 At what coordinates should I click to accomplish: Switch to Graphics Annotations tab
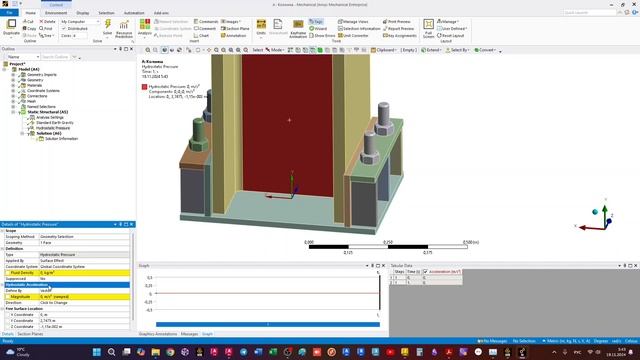[x=158, y=334]
